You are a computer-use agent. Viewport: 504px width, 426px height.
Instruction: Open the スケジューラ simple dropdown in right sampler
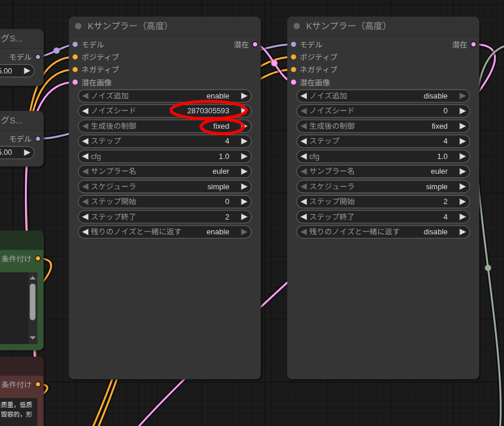click(383, 186)
